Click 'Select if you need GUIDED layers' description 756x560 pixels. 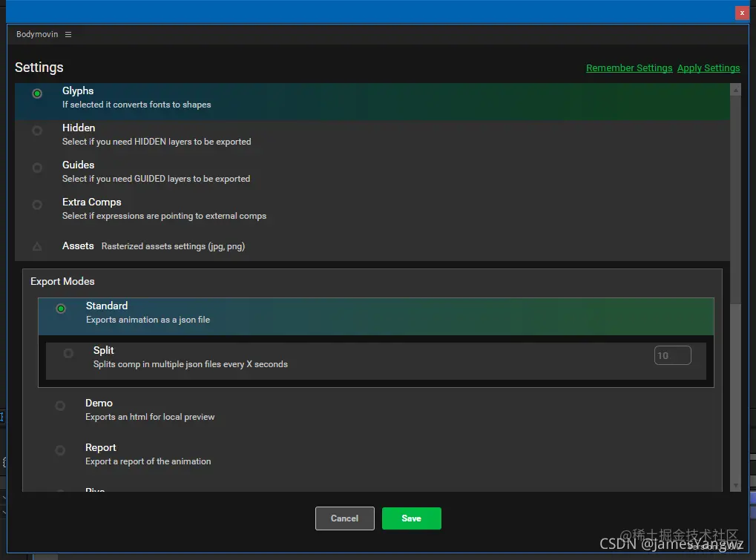[157, 179]
